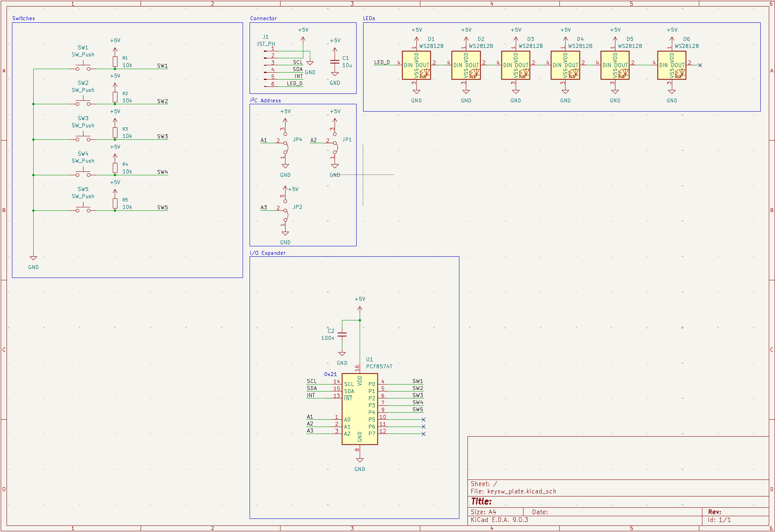The image size is (775, 532).
Task: Click the SW3 net label at U1 pin P2
Action: [418, 395]
